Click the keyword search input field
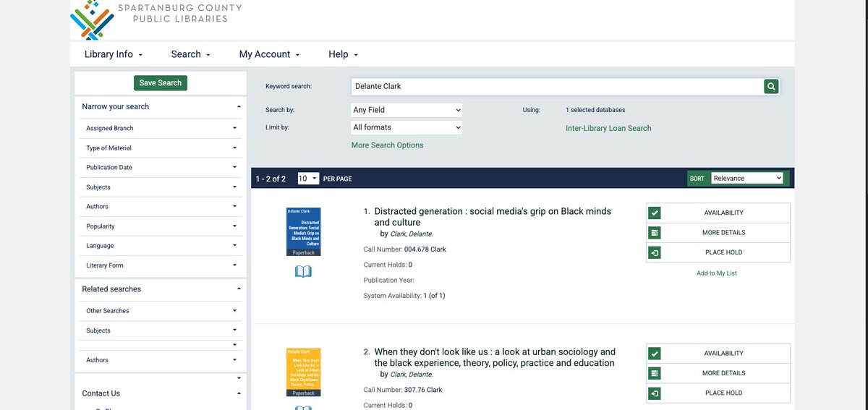The width and height of the screenshot is (868, 410). [557, 87]
